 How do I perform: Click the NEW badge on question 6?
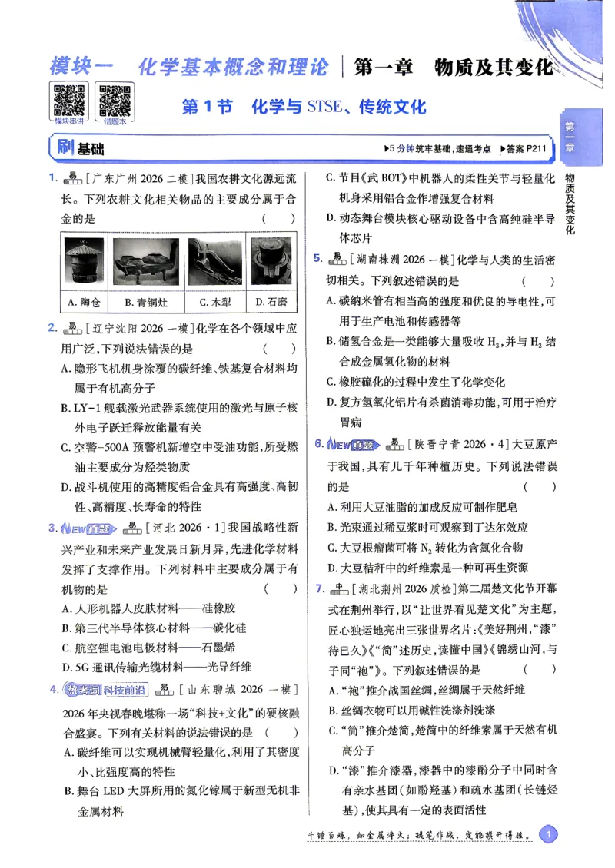(x=353, y=445)
